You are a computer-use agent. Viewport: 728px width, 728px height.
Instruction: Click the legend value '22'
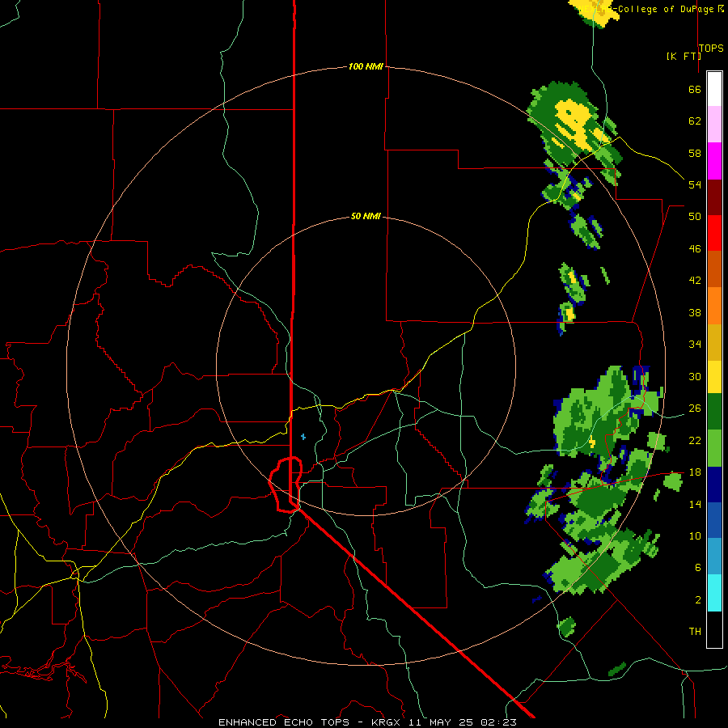tap(695, 440)
